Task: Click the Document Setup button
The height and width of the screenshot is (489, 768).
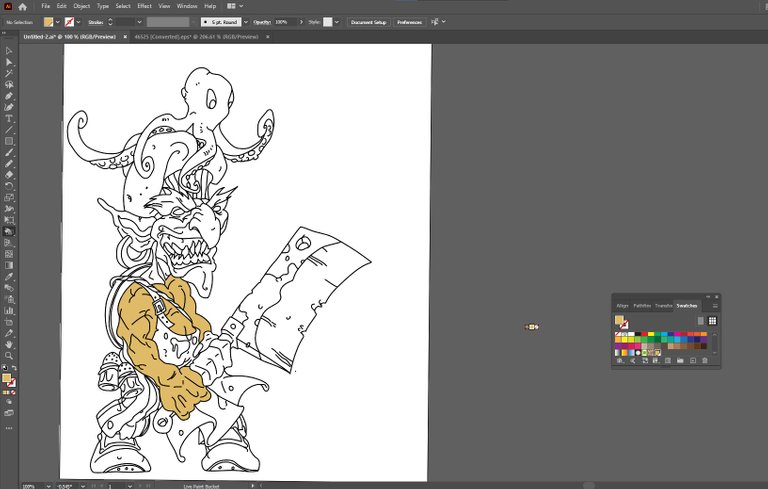Action: (x=369, y=22)
